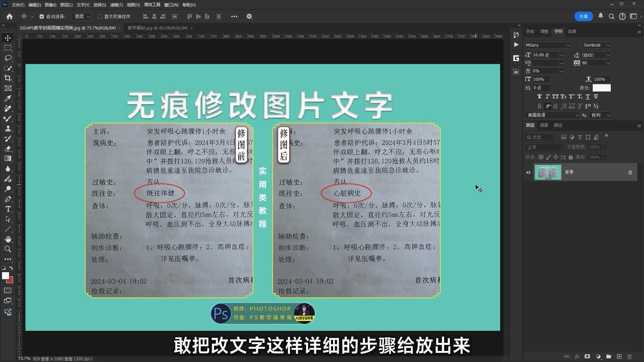The image size is (644, 362).
Task: Select the Hand tool
Action: tap(8, 239)
